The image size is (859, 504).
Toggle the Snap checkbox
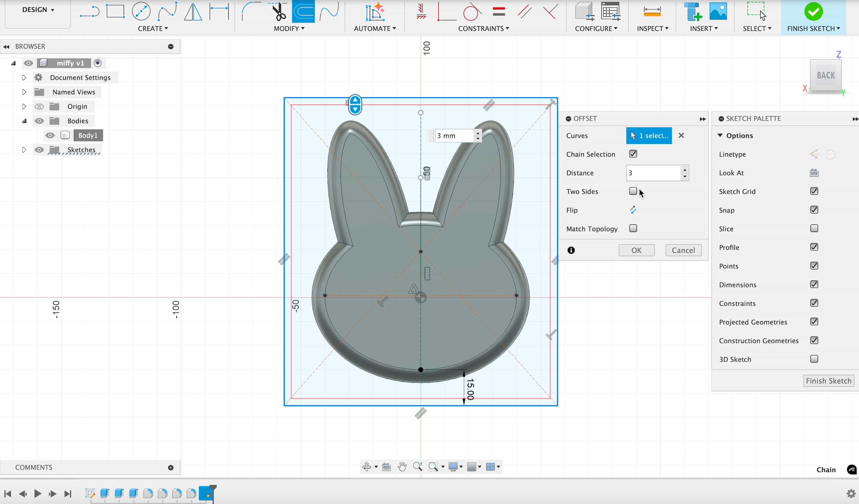tap(814, 210)
